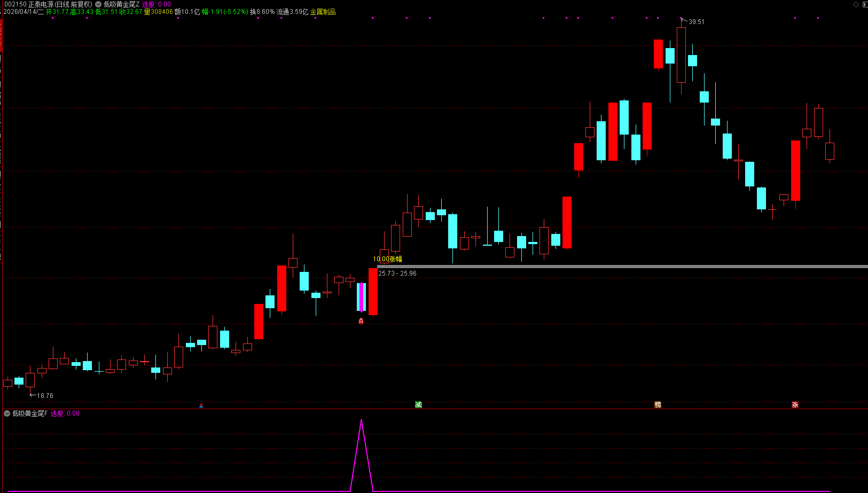Click the 量308406 volume value
Viewport: 868px width, 493px height.
pyautogui.click(x=159, y=12)
